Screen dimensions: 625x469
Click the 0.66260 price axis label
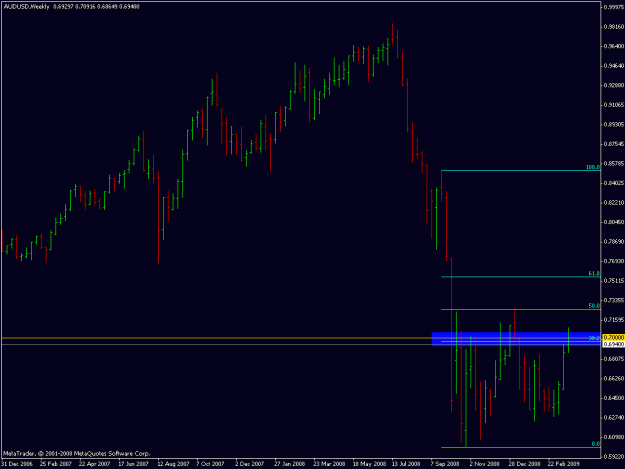(614, 378)
